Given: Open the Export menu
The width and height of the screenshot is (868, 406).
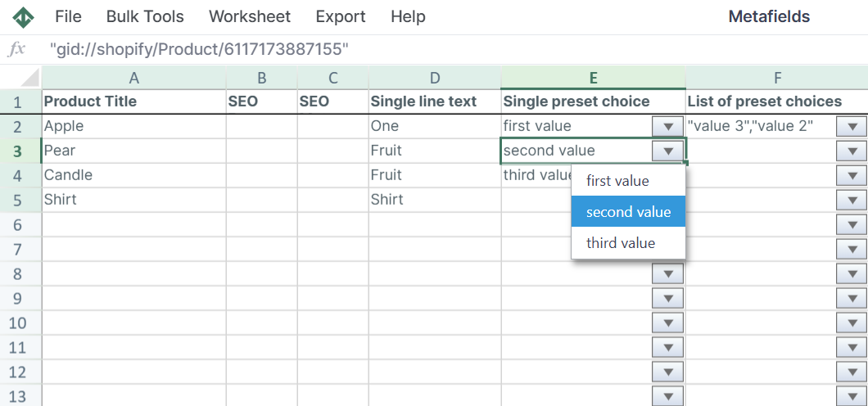Looking at the screenshot, I should [x=340, y=17].
